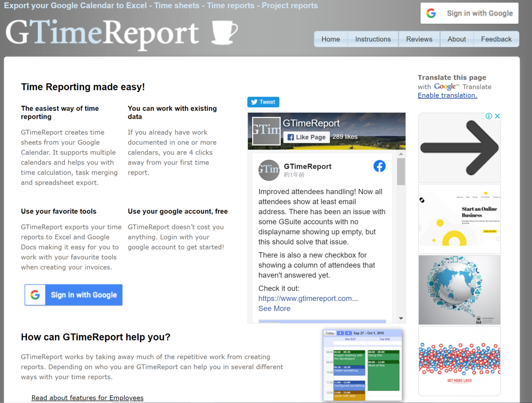Click The easiest way of time reporting heading

coord(60,113)
